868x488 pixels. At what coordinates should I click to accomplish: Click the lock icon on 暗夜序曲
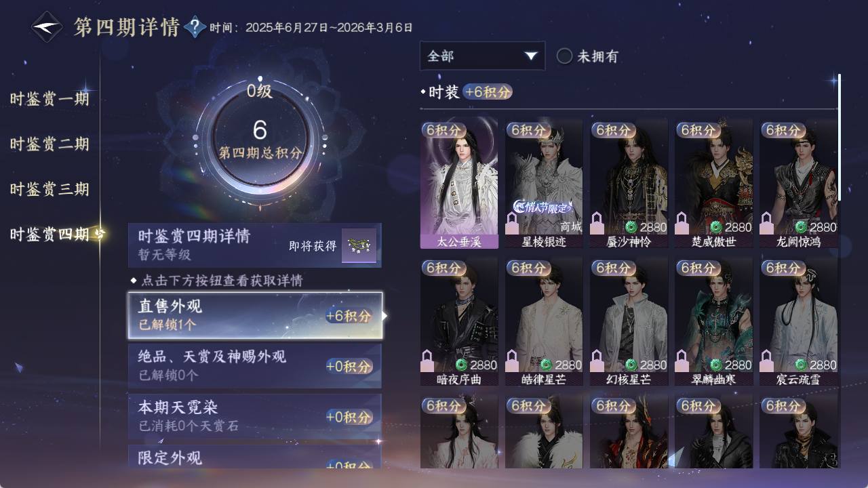[428, 361]
